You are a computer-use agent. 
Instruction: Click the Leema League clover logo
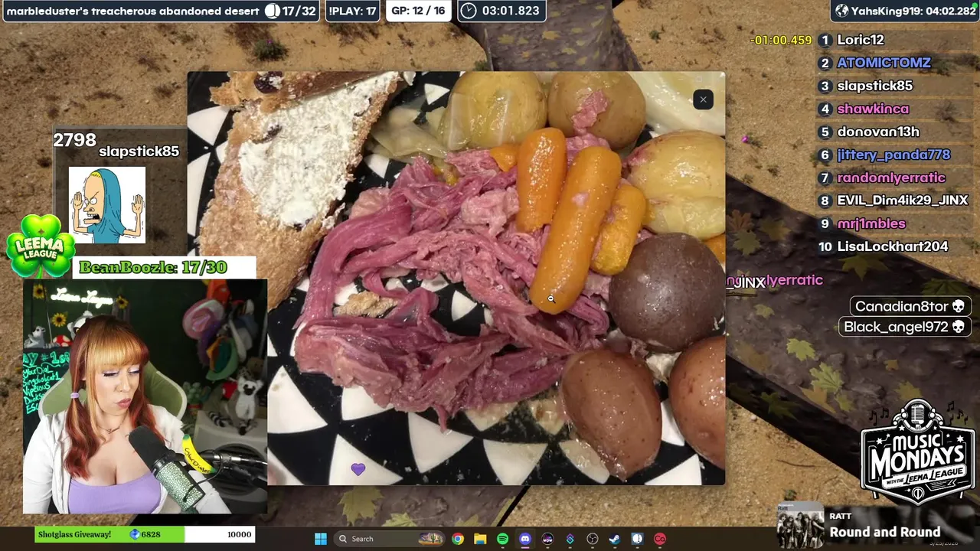coord(40,246)
